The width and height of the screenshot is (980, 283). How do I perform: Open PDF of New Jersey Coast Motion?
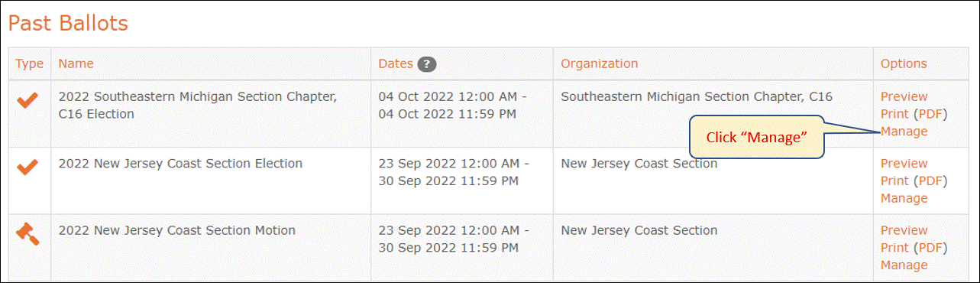pos(930,248)
